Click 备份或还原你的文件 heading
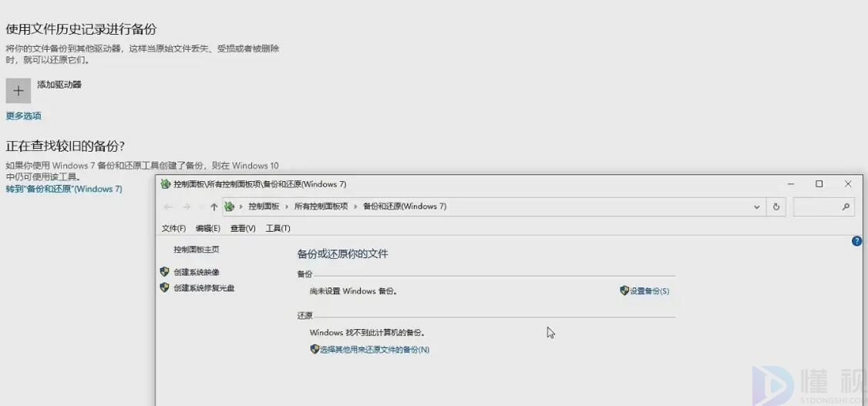Viewport: 868px width, 406px height. pyautogui.click(x=343, y=254)
